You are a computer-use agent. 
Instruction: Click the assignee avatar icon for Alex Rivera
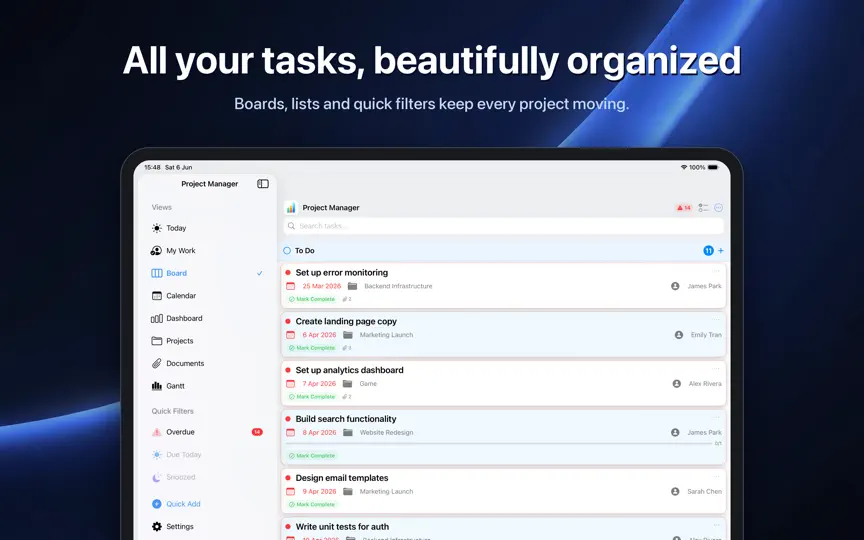677,384
